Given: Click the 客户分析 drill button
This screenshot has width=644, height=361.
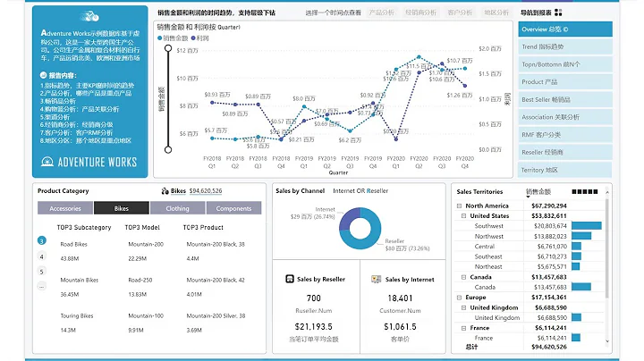Looking at the screenshot, I should 460,13.
